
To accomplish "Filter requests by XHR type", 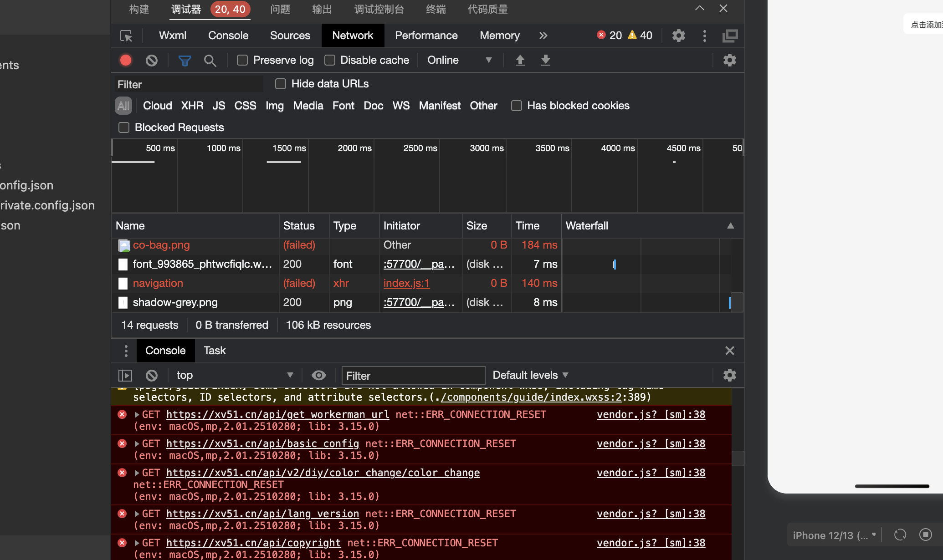I will coord(192,106).
